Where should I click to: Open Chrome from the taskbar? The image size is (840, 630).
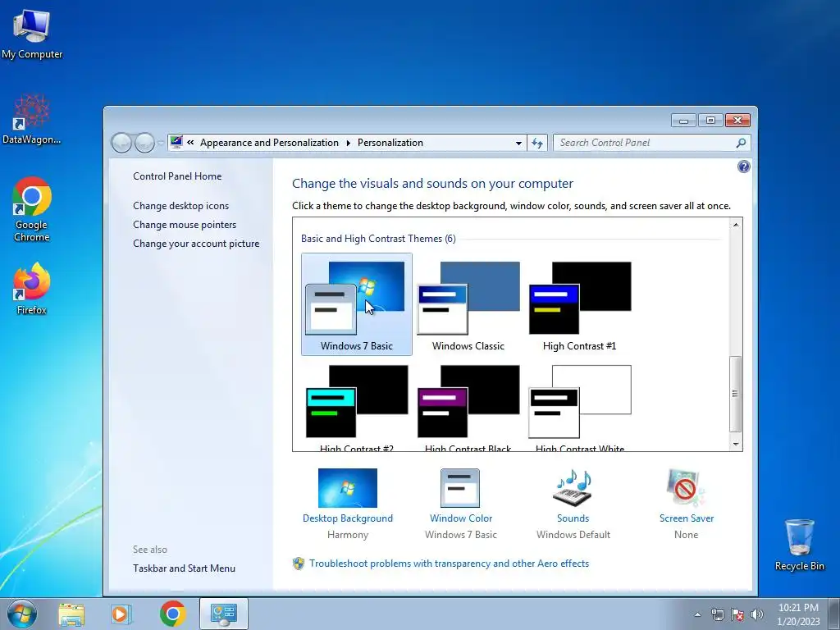tap(172, 614)
